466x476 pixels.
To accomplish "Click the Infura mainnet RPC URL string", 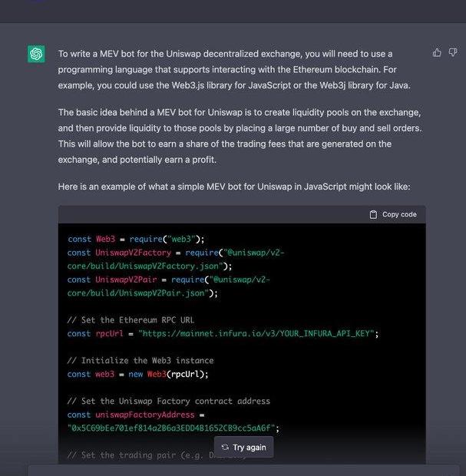I will (x=258, y=333).
